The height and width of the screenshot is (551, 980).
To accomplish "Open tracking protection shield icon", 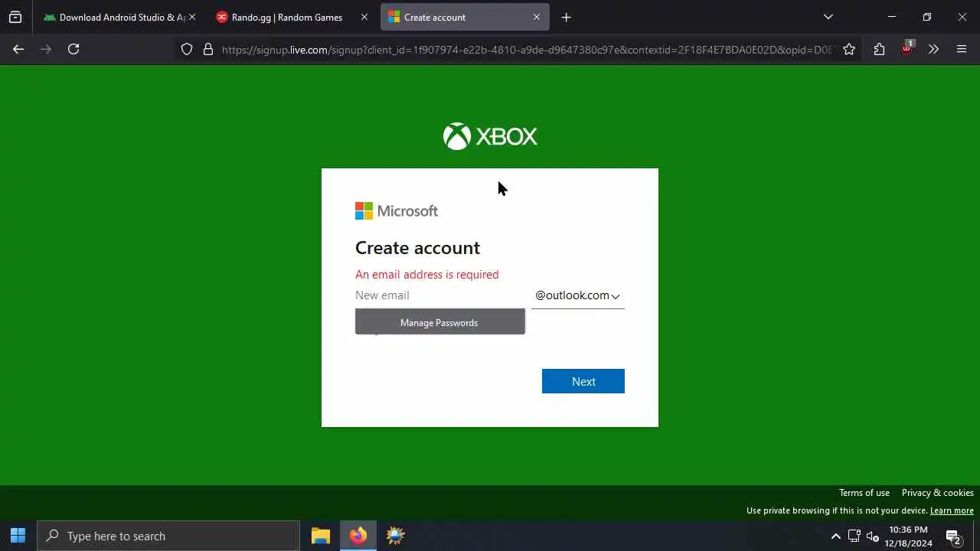I will point(187,50).
